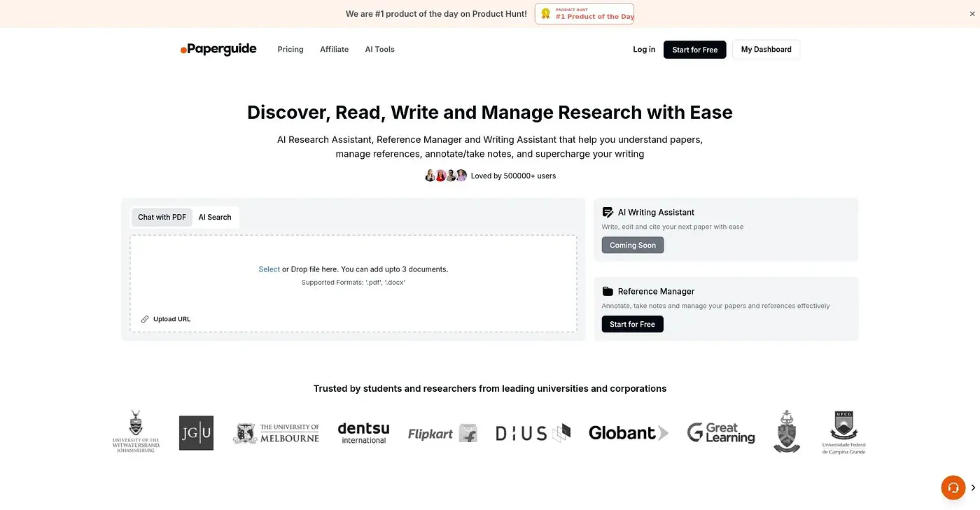The image size is (980, 510).
Task: Click the Product Hunt medal badge
Action: (584, 14)
